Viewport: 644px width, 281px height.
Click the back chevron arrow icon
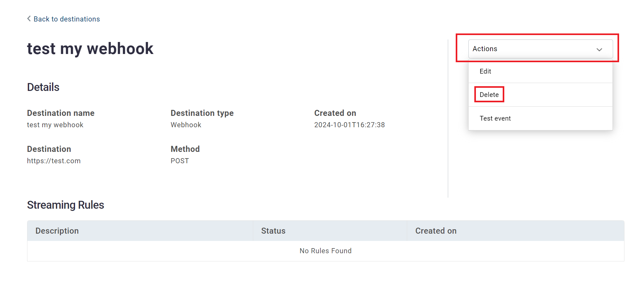(x=29, y=19)
